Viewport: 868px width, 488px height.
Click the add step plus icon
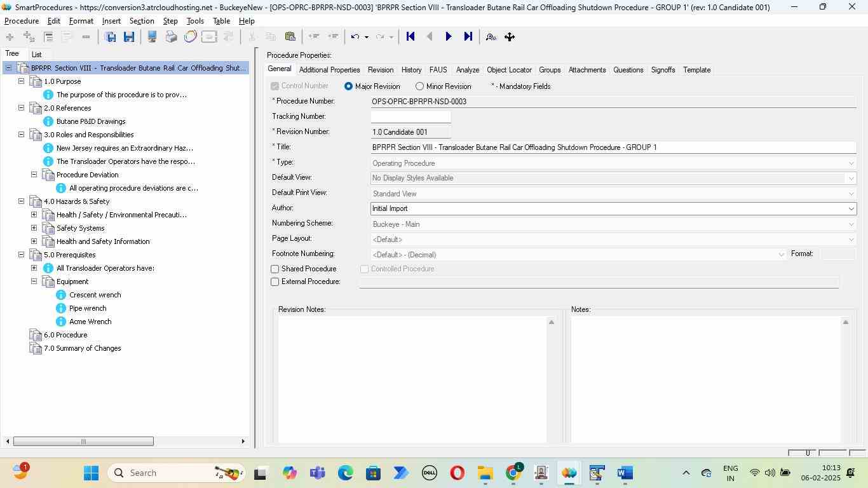click(10, 37)
